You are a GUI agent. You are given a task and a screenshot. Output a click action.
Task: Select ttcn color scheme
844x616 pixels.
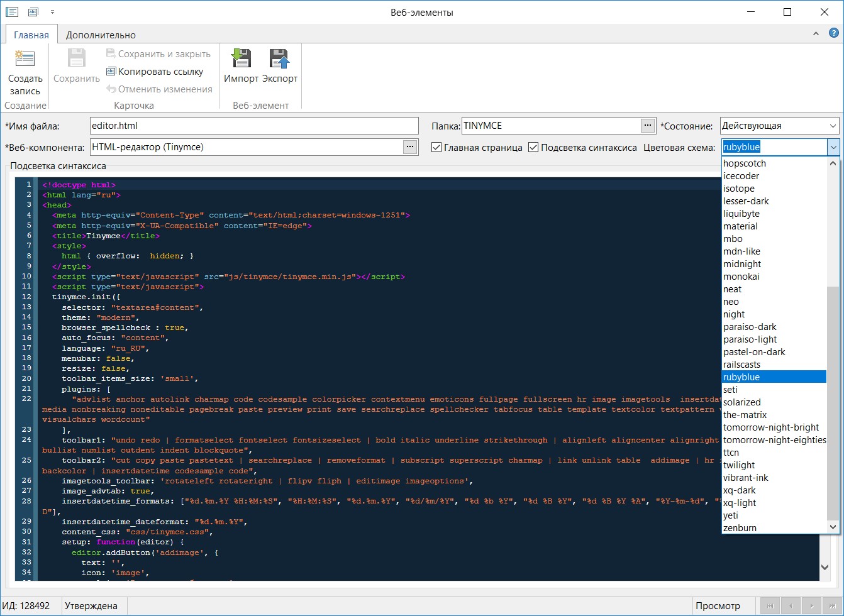click(x=774, y=453)
